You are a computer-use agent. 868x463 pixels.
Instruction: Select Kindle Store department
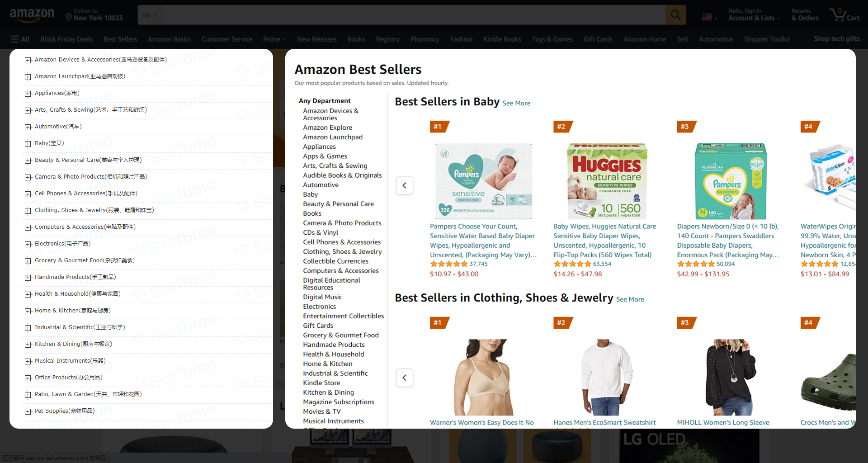[x=321, y=383]
